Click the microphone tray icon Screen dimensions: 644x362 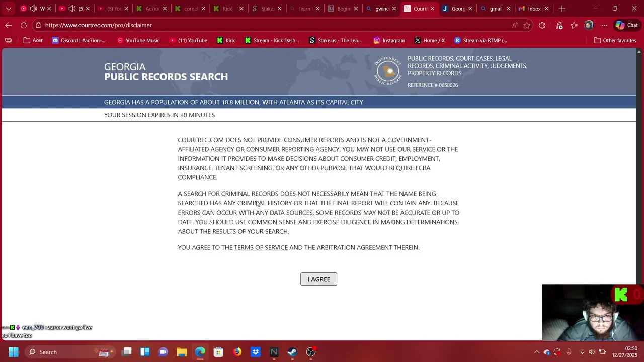coord(569,352)
